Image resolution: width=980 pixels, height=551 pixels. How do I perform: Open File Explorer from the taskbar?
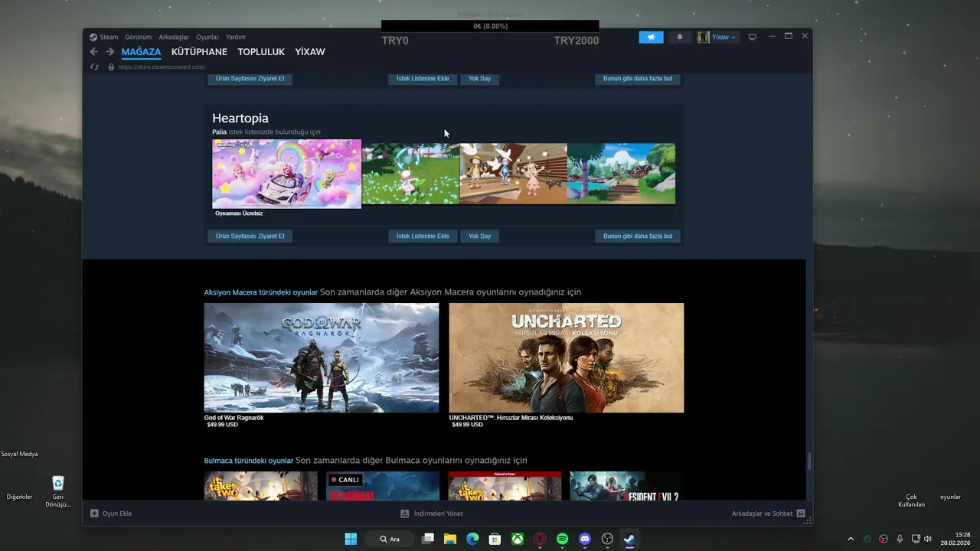point(450,539)
